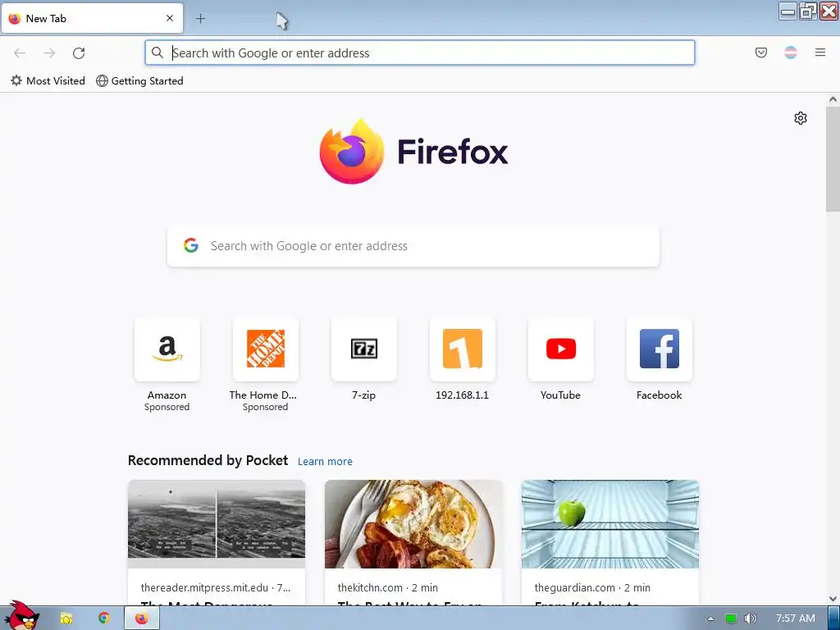Click the page scrollbar thumb
Viewport: 840px width, 630px height.
[833, 159]
